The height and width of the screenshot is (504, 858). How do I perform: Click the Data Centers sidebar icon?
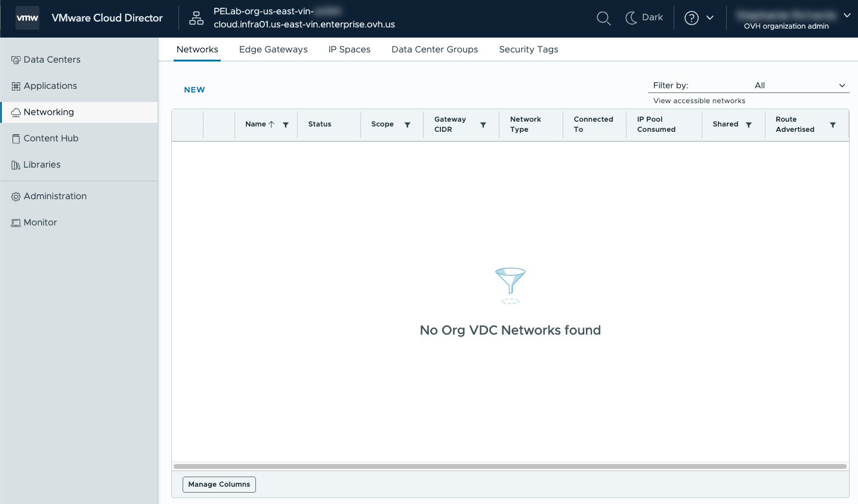click(16, 60)
